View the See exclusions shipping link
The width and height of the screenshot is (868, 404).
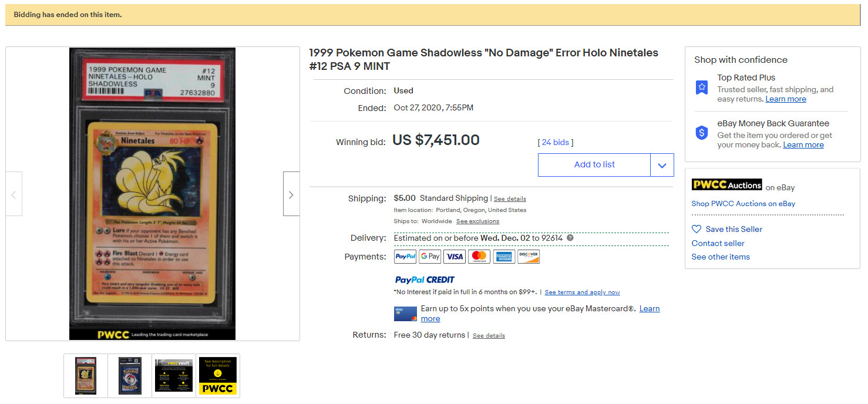(x=477, y=221)
